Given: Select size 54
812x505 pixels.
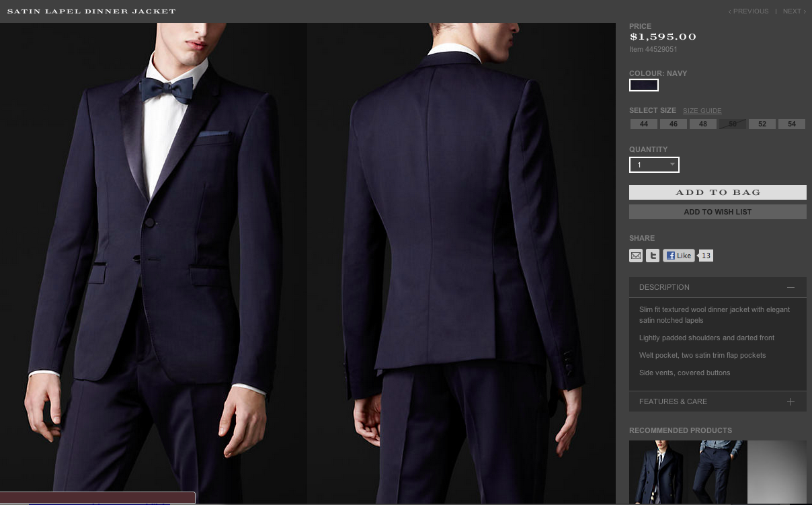Looking at the screenshot, I should tap(791, 124).
